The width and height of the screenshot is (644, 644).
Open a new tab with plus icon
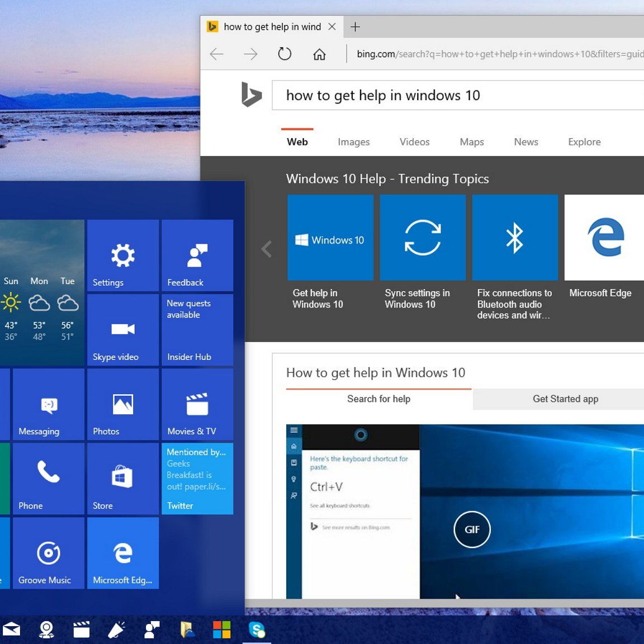(356, 27)
